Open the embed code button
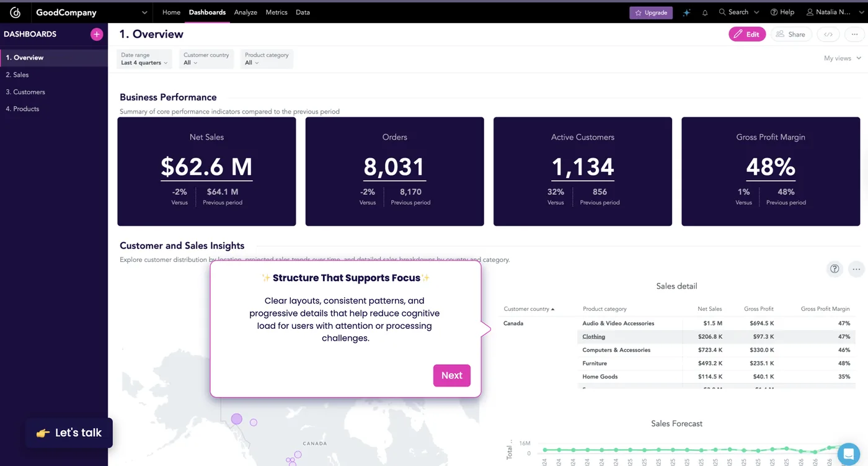The width and height of the screenshot is (868, 466). pyautogui.click(x=828, y=35)
